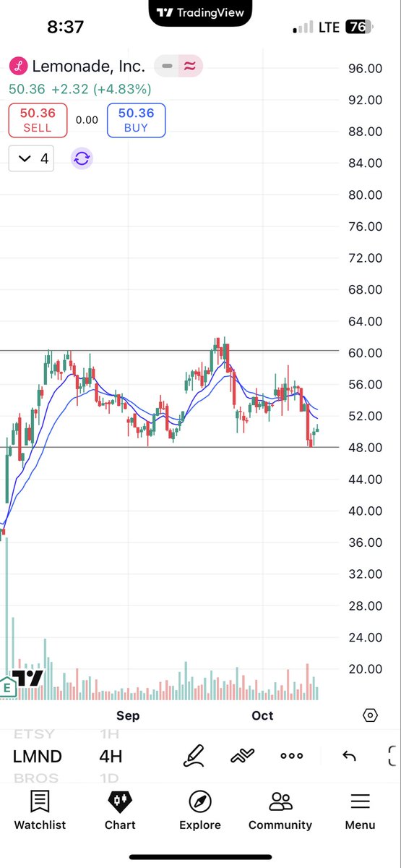
Task: Tap the 60.00 price axis label
Action: tap(365, 353)
